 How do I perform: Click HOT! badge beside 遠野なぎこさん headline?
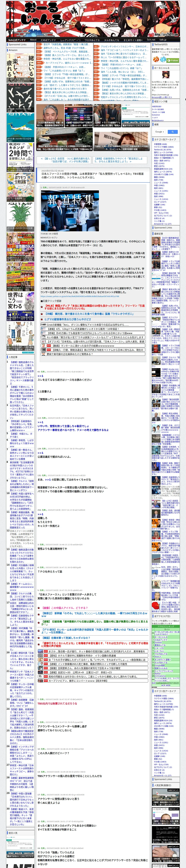40,48
